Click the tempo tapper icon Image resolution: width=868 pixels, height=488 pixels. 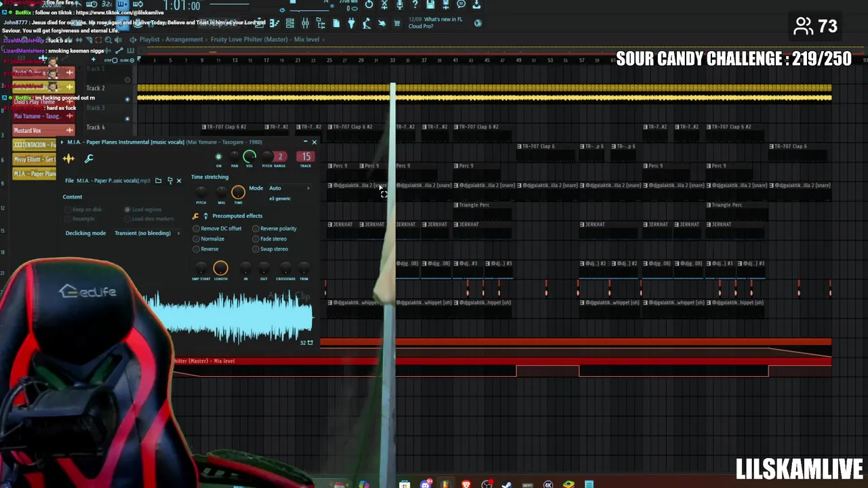(366, 23)
